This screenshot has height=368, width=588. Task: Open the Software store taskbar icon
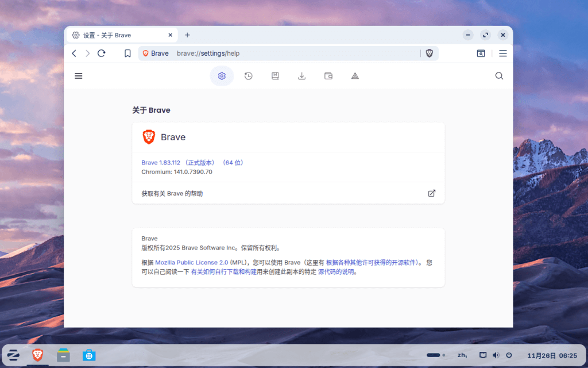pos(89,355)
